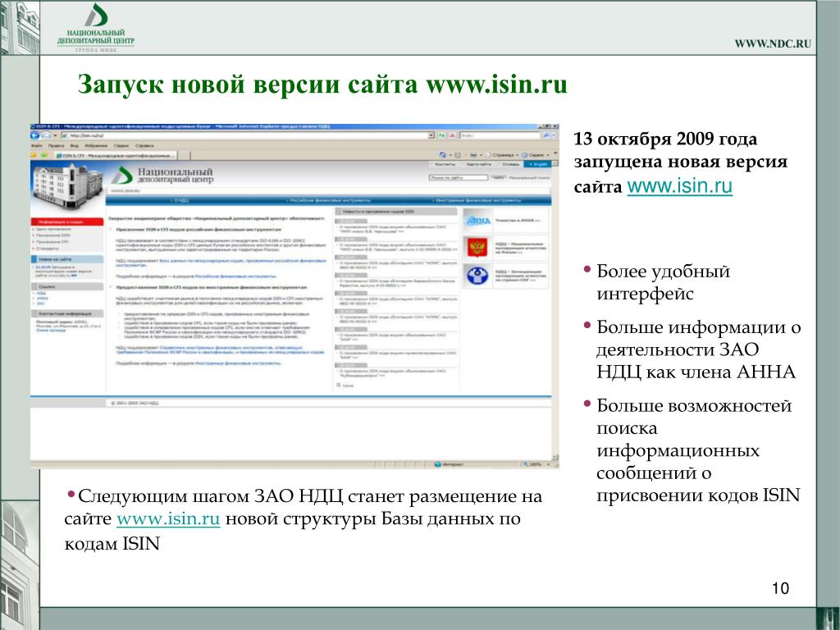
Task: Click the home icon in IE toolbar
Action: point(442,155)
